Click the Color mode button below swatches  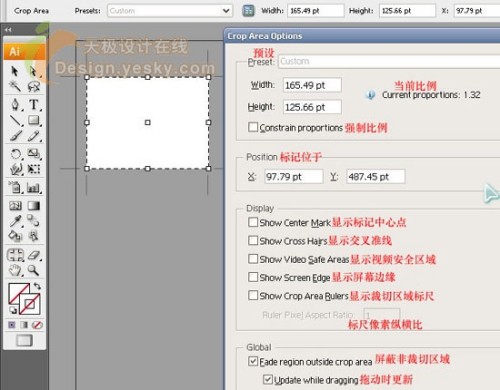12,325
